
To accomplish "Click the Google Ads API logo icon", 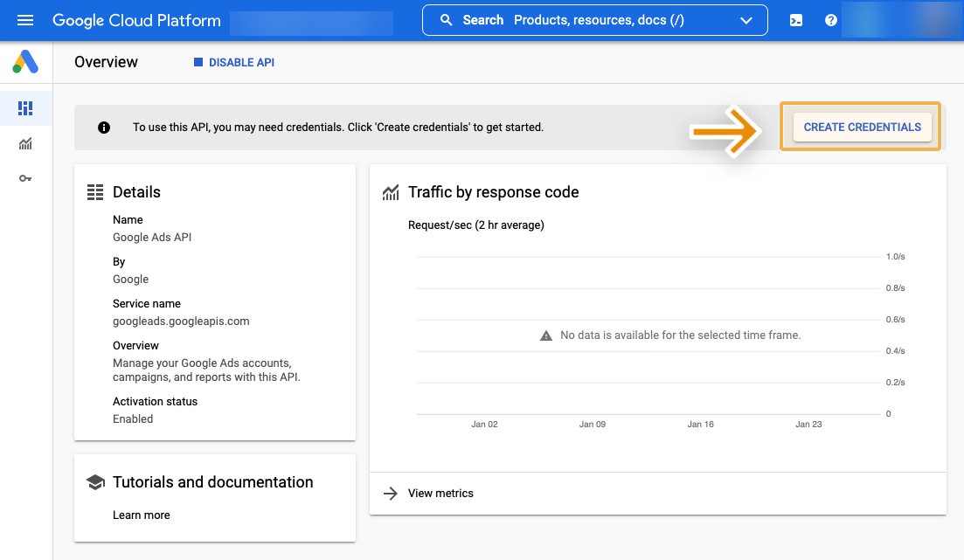I will click(25, 62).
